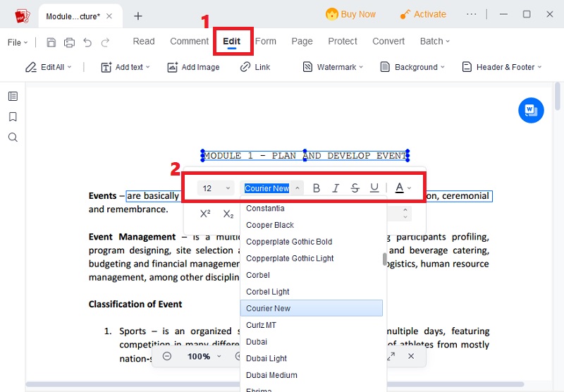Select Cooper Black font
The image size is (564, 392).
pyautogui.click(x=312, y=225)
